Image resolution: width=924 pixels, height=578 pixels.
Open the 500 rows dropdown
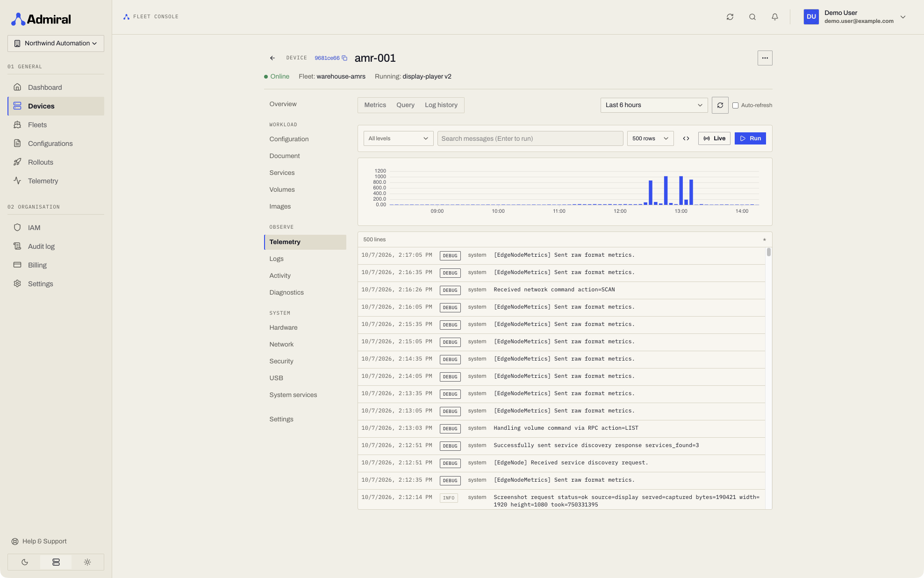pyautogui.click(x=650, y=138)
